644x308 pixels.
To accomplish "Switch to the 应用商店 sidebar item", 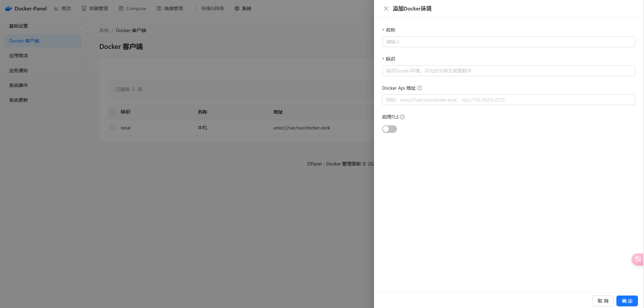I will pos(19,56).
